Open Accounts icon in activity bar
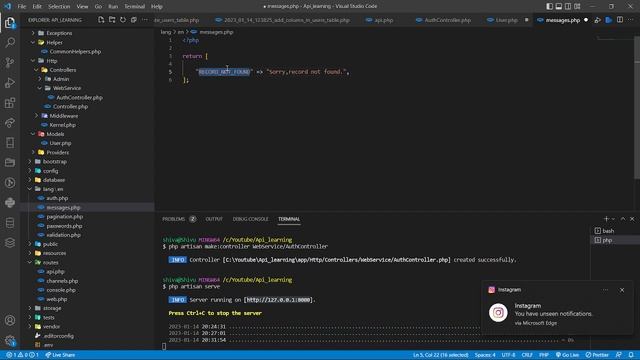The height and width of the screenshot is (360, 640). (10, 320)
